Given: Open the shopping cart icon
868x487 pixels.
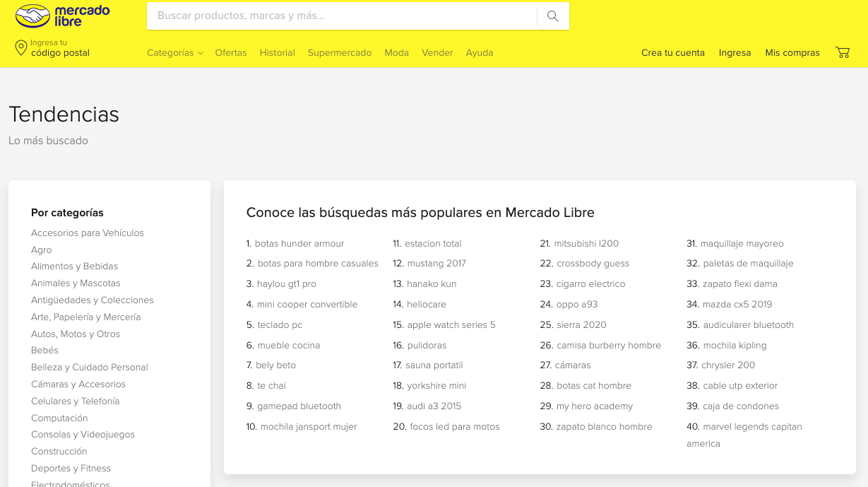Looking at the screenshot, I should (843, 52).
